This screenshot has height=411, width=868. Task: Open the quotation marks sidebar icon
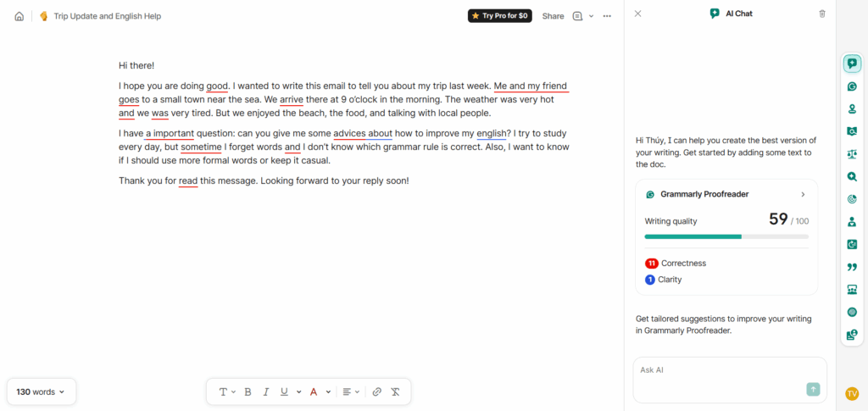coord(852,267)
